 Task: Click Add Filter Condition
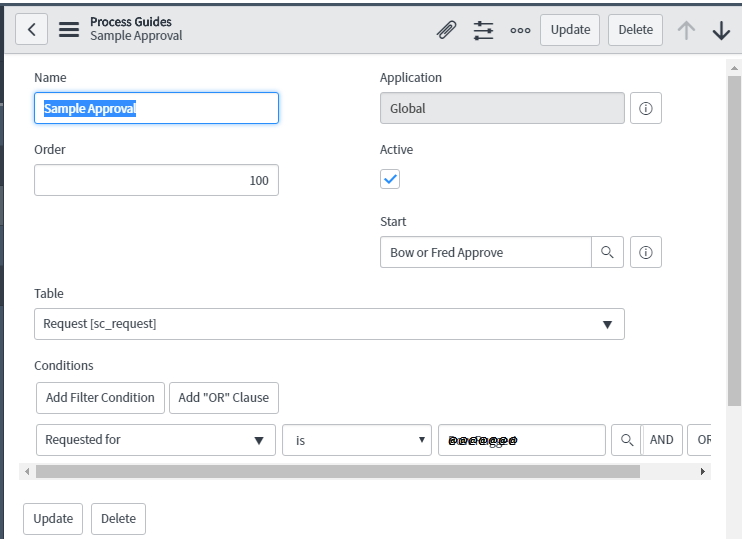tap(100, 398)
